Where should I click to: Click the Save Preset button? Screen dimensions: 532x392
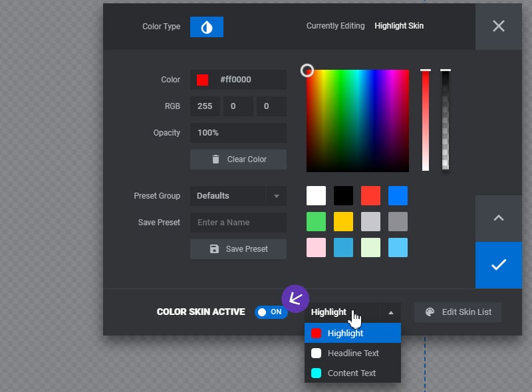point(238,249)
